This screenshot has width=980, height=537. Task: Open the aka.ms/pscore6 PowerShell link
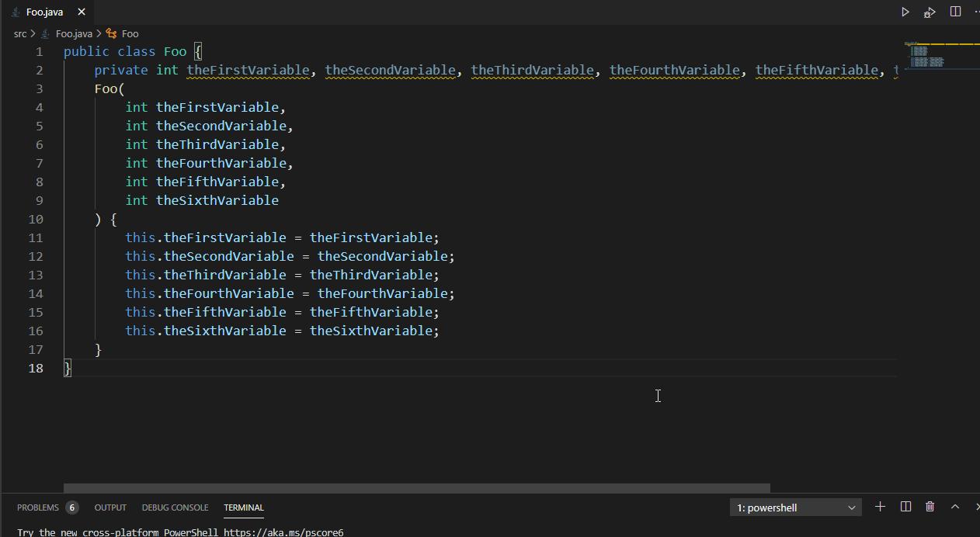[x=284, y=532]
